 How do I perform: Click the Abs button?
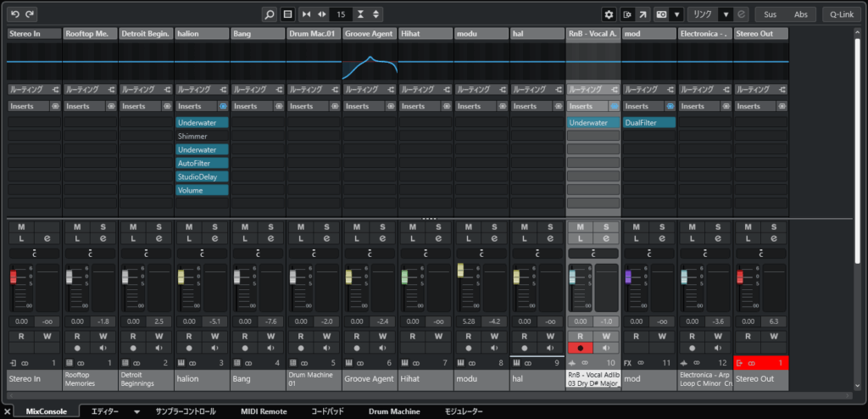(801, 14)
